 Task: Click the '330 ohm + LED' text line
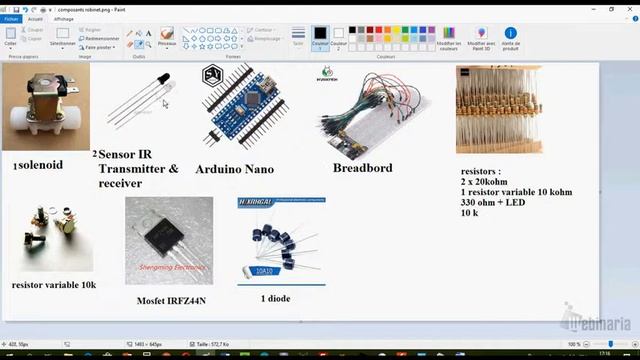click(493, 202)
